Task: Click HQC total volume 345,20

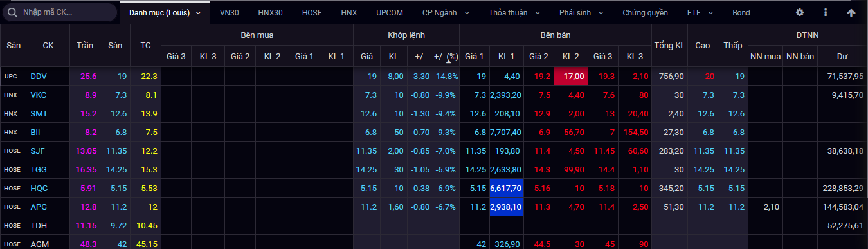Action: (x=671, y=188)
